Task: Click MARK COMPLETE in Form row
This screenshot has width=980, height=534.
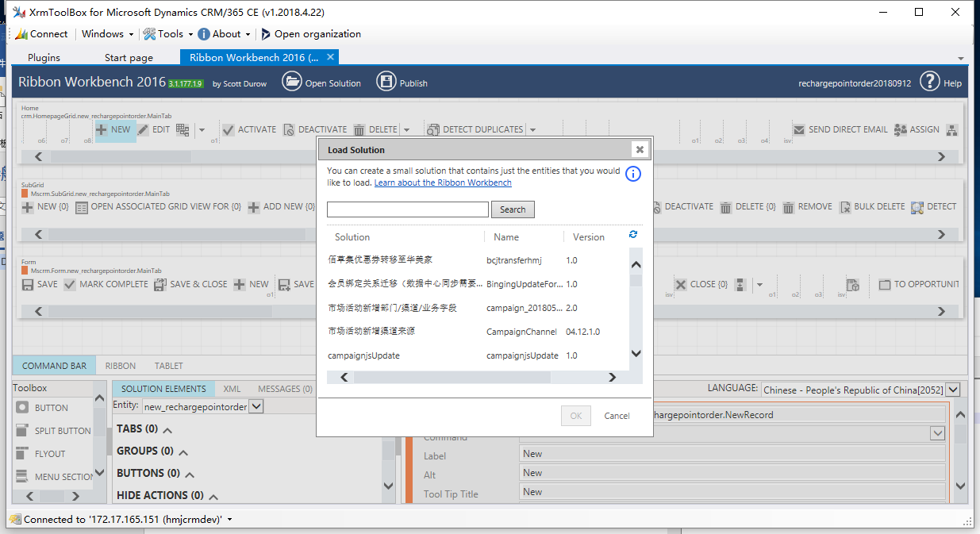Action: pos(106,284)
